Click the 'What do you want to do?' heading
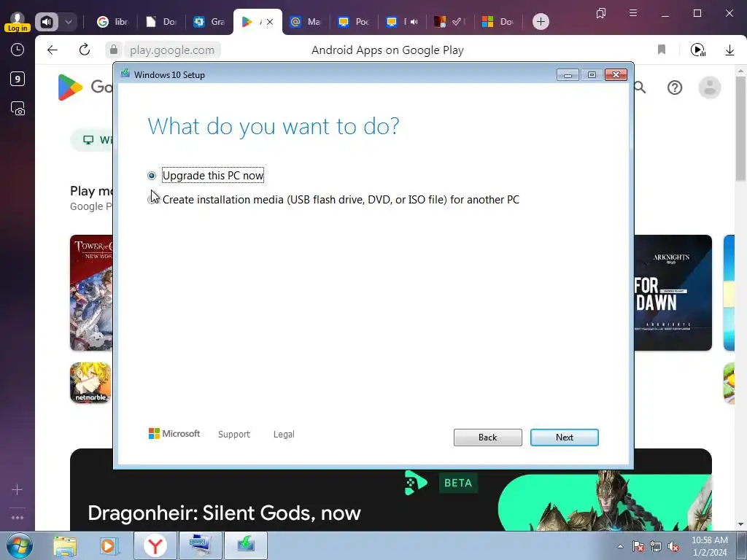 click(x=274, y=126)
